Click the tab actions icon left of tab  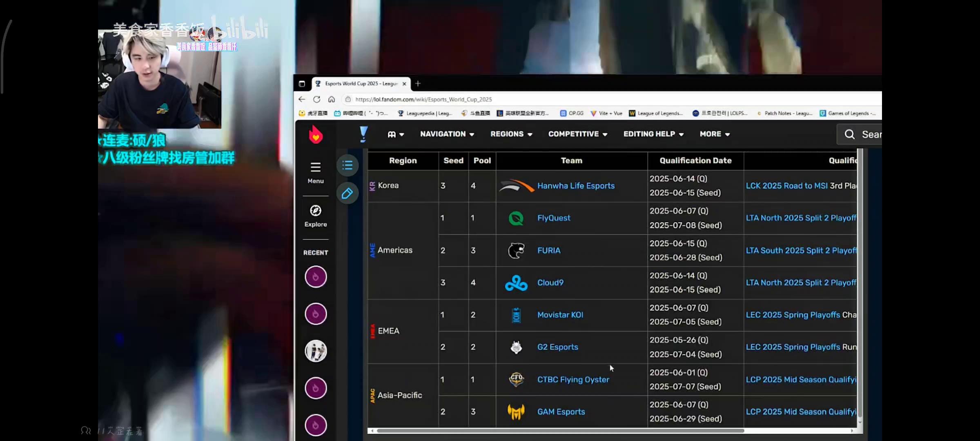point(302,84)
